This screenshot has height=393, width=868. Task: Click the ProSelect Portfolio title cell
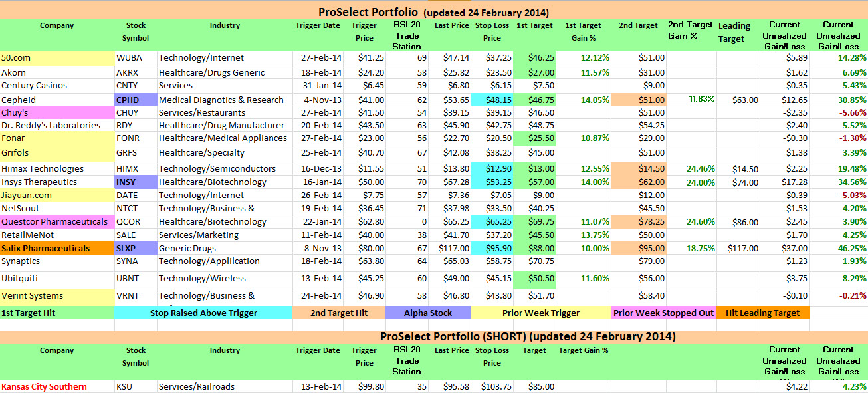pos(434,12)
